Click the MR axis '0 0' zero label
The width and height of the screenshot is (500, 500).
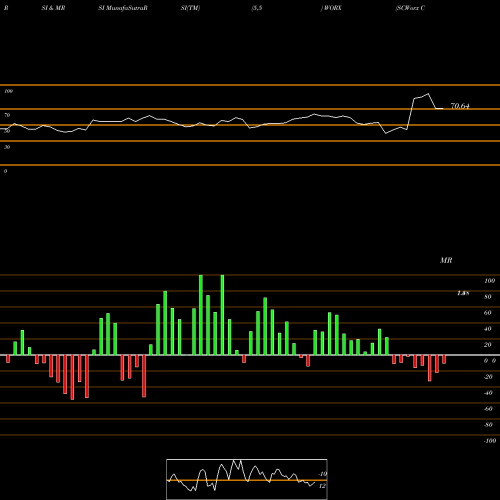pos(490,361)
